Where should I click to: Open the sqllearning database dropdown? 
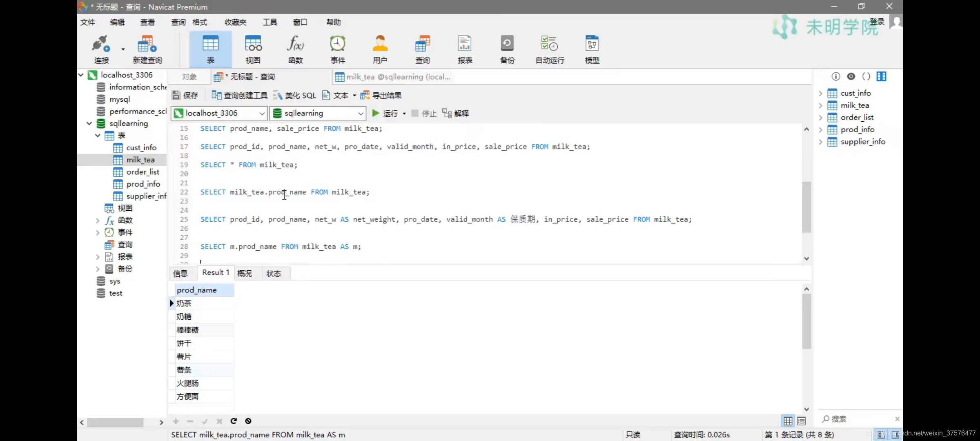[x=361, y=113]
